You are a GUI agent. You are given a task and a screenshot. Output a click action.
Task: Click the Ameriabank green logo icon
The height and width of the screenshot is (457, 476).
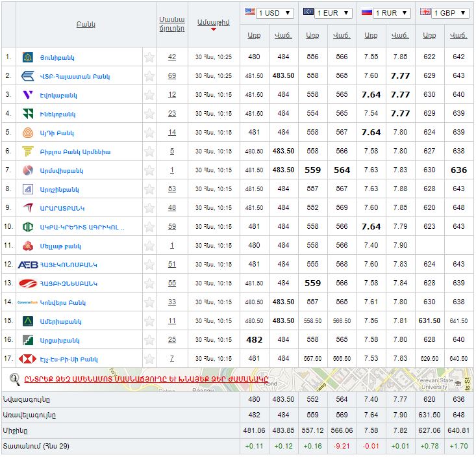click(29, 322)
